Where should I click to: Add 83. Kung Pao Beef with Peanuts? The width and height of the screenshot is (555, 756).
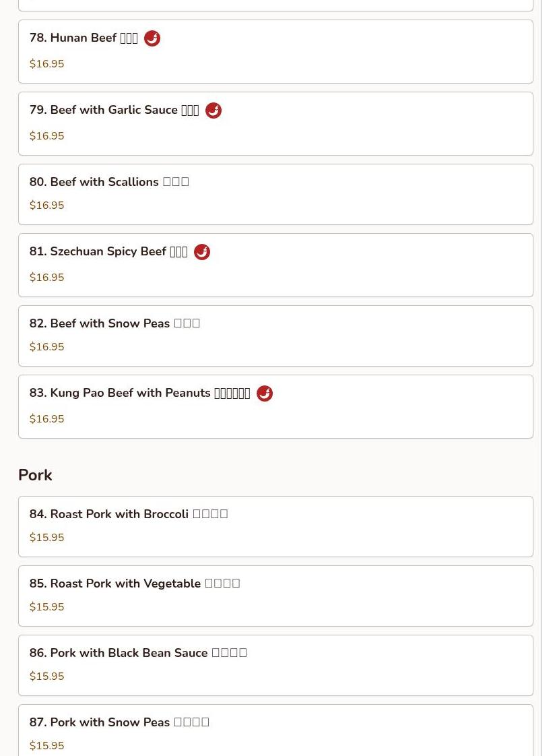139,393
